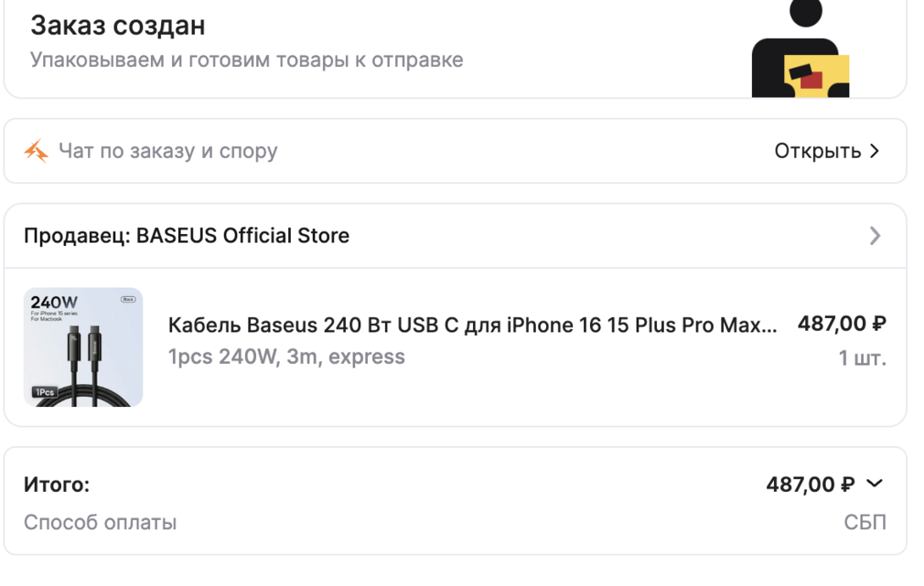The image size is (924, 586).
Task: Click the 1 шт. quantity label
Action: 862,358
